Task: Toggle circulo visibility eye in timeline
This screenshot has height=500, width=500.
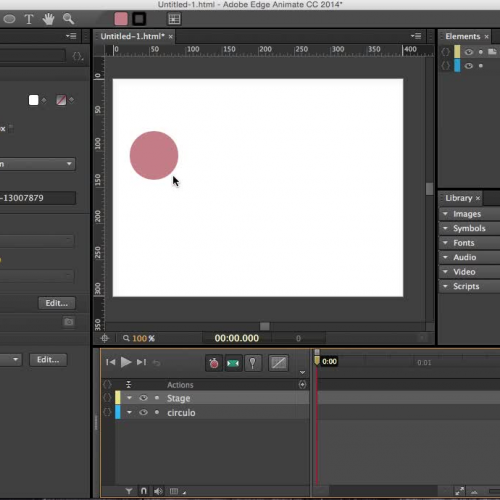Action: (x=143, y=412)
